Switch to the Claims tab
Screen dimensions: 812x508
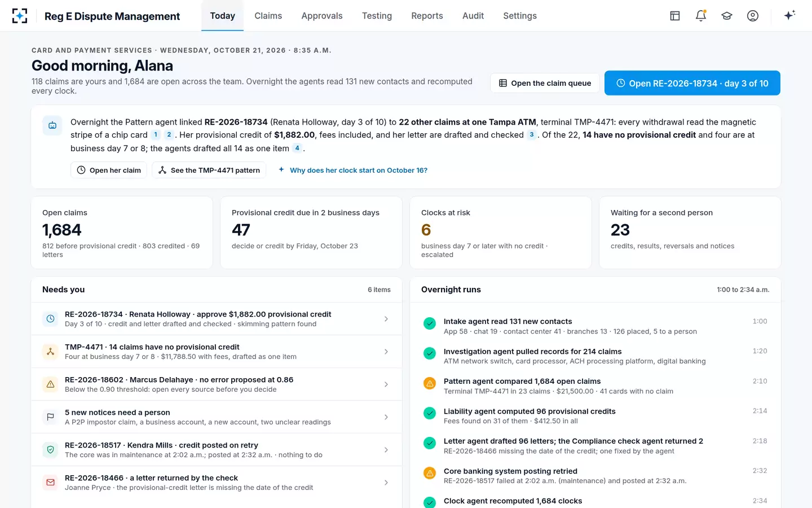(x=268, y=16)
